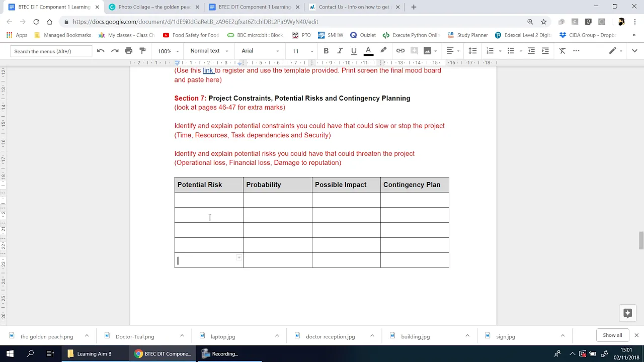Open the browser zoom indicator

coord(530,22)
